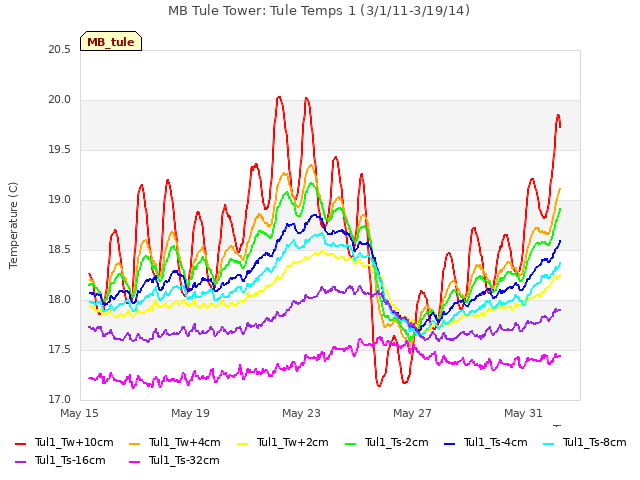Screen dimensions: 640x480
Task: Click the 17.5 y-axis tick label
Action: point(60,350)
